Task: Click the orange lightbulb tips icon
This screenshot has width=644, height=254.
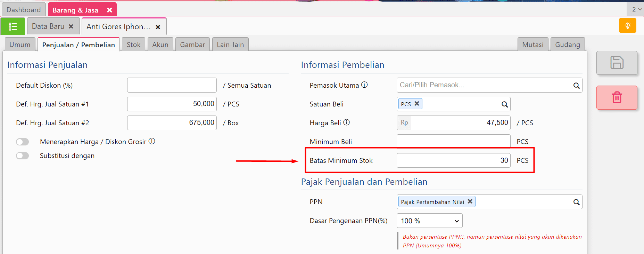Action: (627, 26)
